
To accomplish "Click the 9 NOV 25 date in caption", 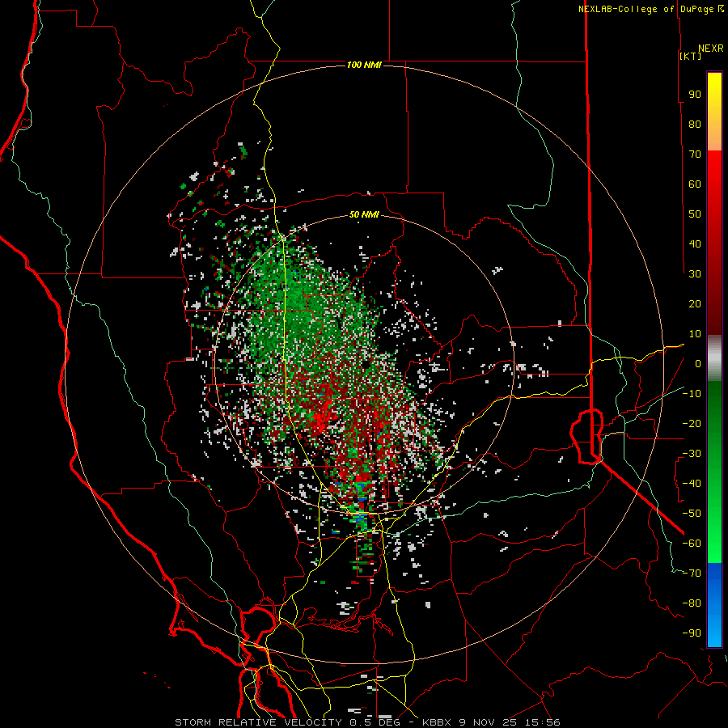I will point(488,722).
